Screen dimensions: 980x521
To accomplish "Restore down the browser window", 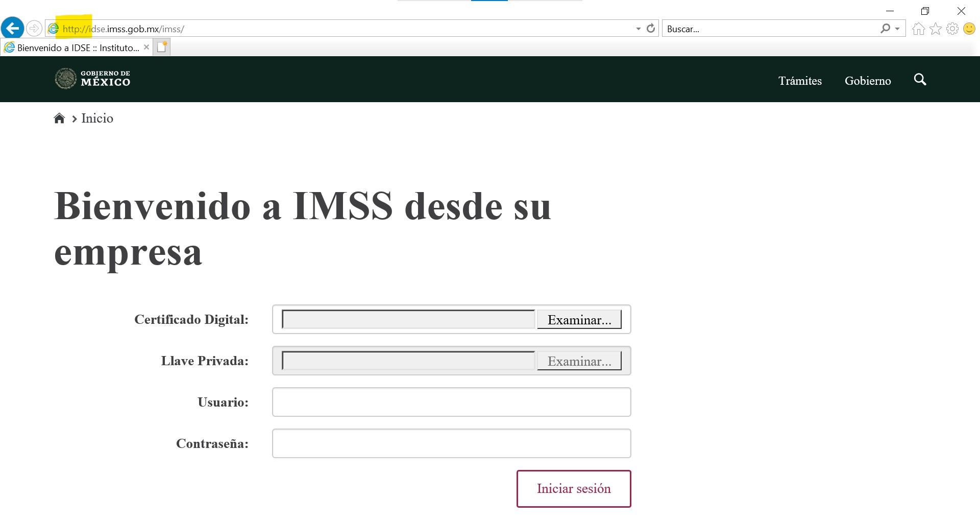I will pos(925,11).
